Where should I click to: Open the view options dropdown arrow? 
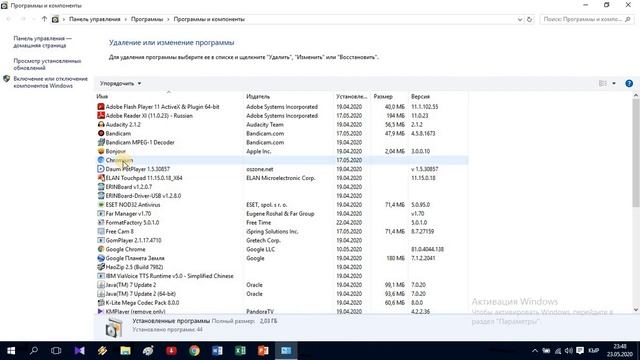[x=614, y=83]
